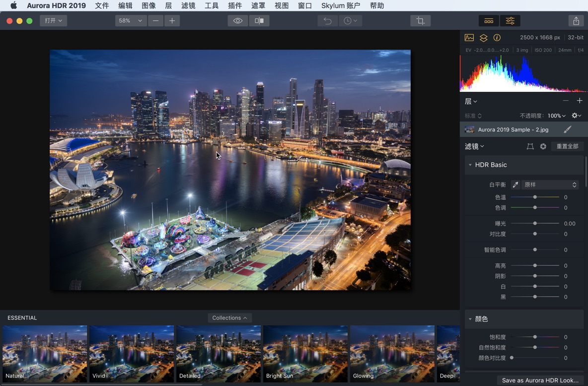Toggle the histogram display icon

click(x=469, y=37)
